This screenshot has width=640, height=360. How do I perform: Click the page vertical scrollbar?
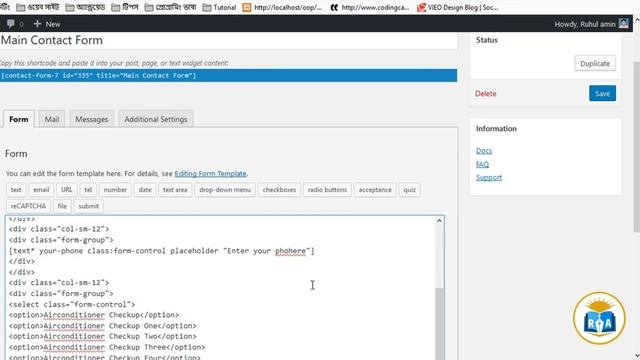point(636,147)
